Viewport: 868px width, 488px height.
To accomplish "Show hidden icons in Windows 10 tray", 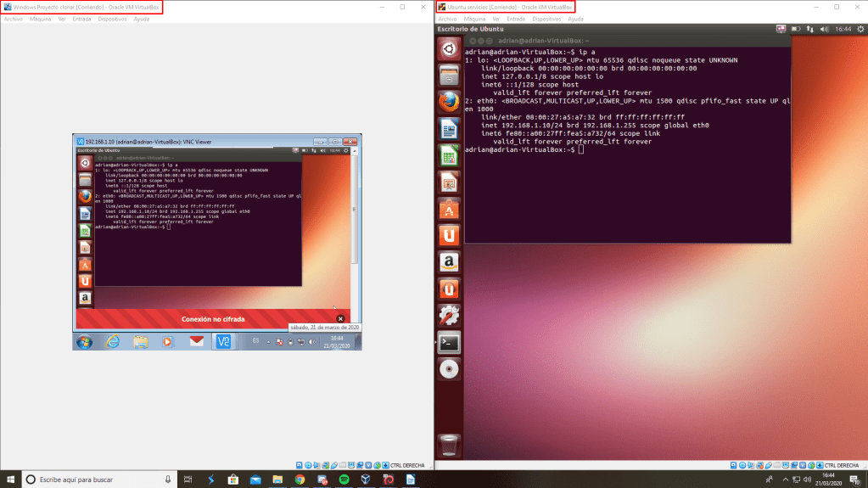I will (x=769, y=480).
